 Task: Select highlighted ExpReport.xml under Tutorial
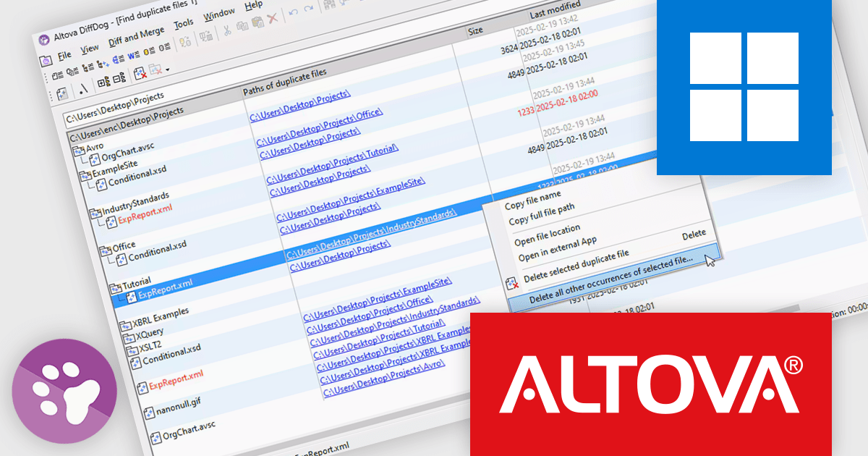pyautogui.click(x=166, y=290)
